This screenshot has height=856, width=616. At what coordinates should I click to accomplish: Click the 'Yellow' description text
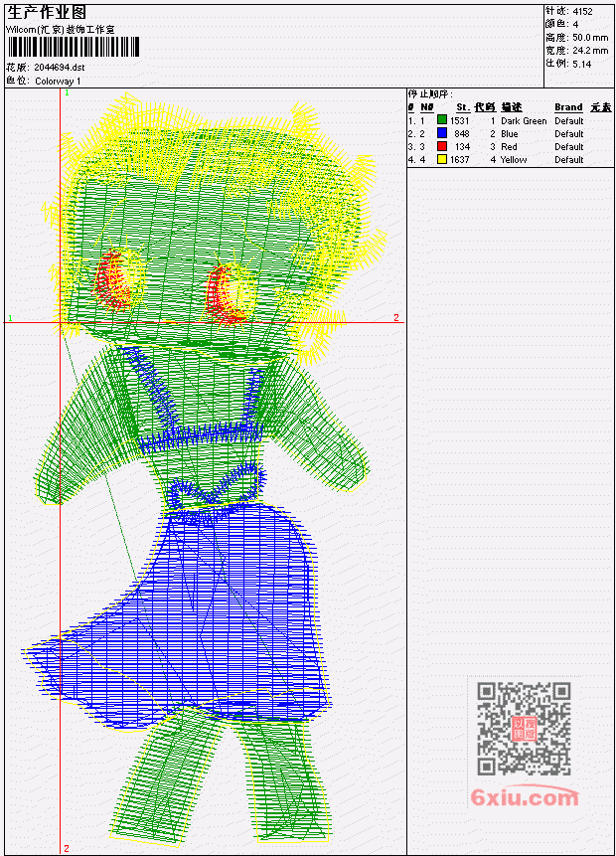[514, 159]
